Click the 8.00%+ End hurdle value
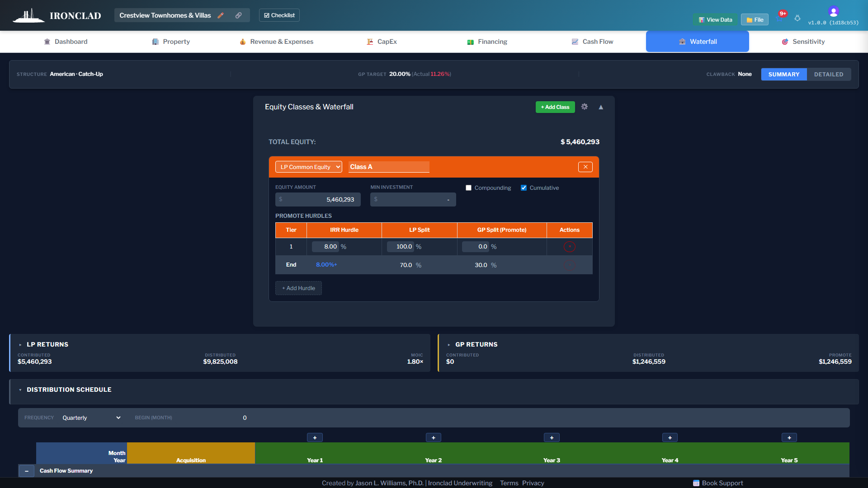This screenshot has width=868, height=488. [326, 265]
